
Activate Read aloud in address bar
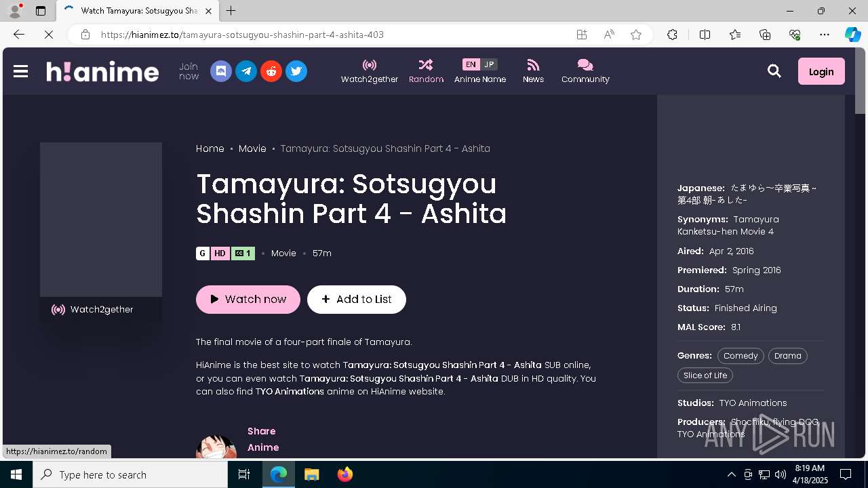[x=609, y=35]
